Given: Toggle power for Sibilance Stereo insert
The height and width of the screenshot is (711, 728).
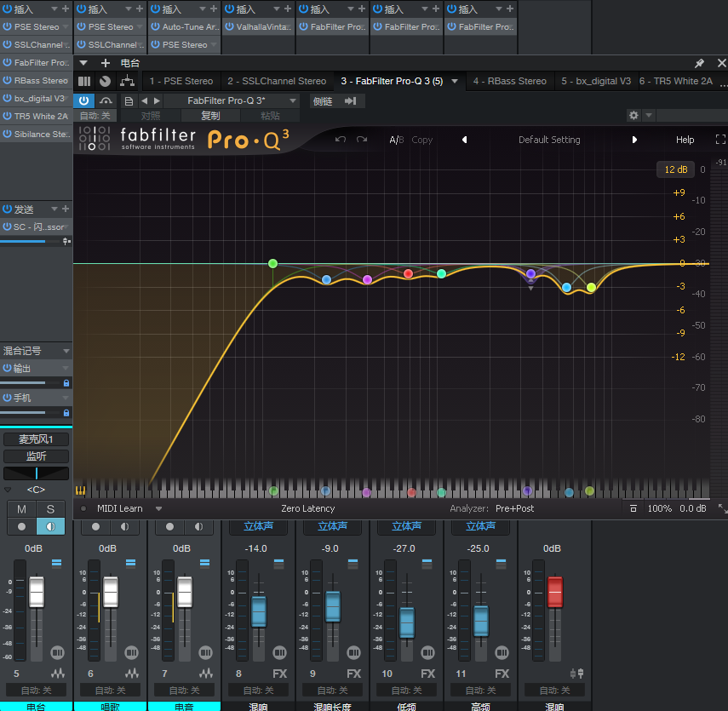Looking at the screenshot, I should (7, 134).
